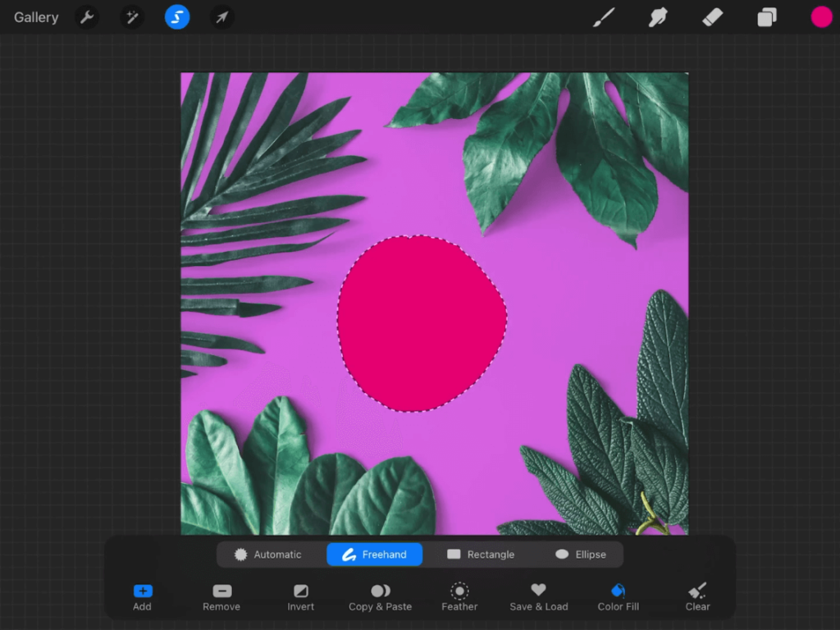Open the Adjustments magic wand menu

tap(132, 17)
